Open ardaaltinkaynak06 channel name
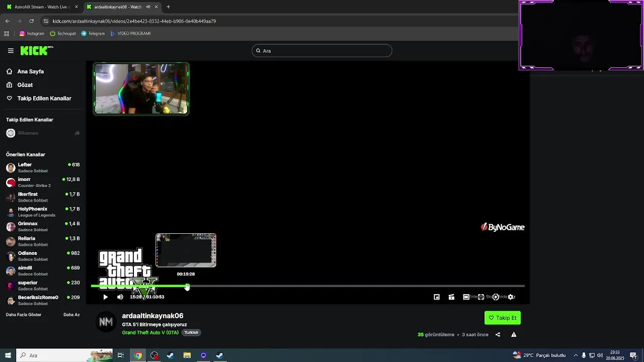Screen dimensions: 644x362 click(152, 316)
